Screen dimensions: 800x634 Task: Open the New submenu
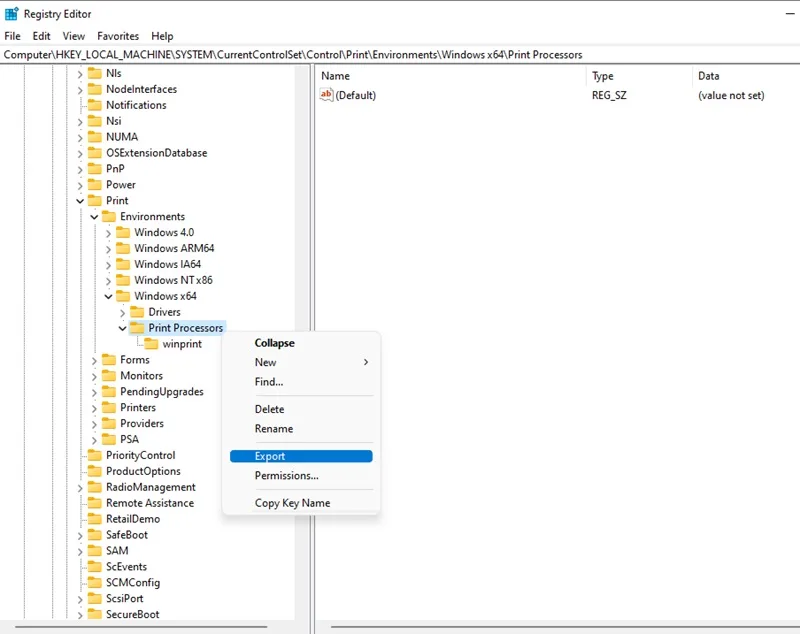(301, 362)
